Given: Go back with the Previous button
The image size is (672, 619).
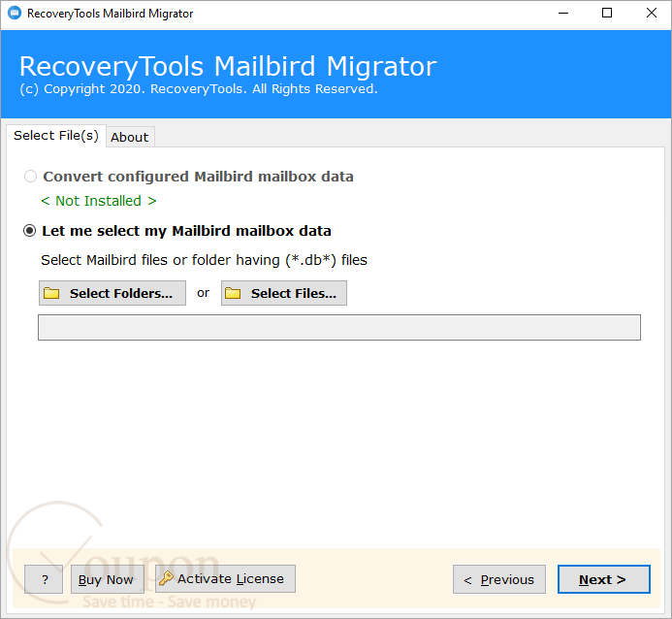Looking at the screenshot, I should click(x=499, y=579).
